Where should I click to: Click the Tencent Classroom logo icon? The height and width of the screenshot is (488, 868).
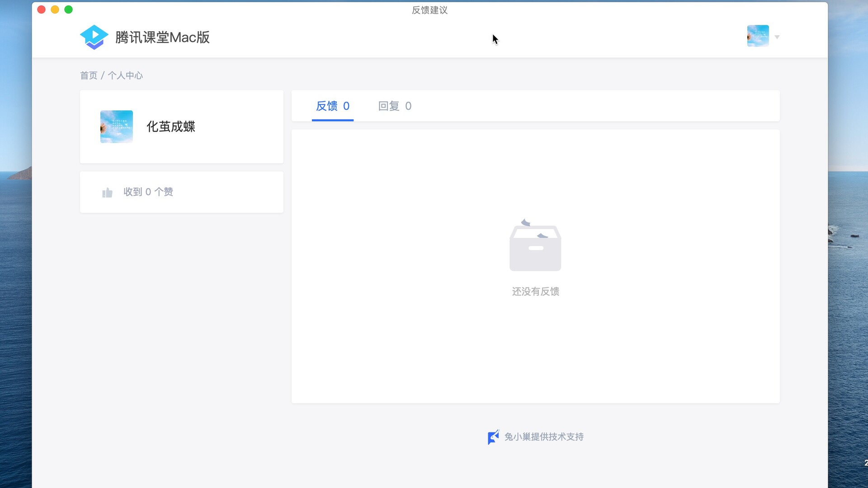[94, 37]
